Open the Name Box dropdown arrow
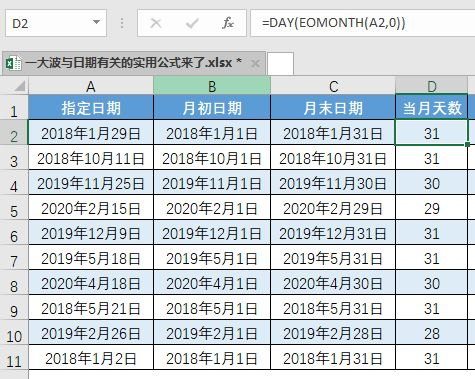Viewport: 475px width, 379px height. (96, 22)
